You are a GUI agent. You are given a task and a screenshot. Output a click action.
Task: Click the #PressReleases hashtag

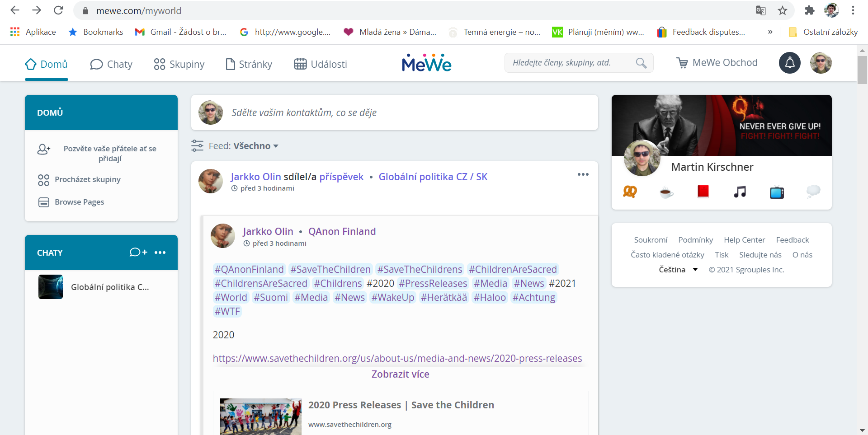(433, 283)
